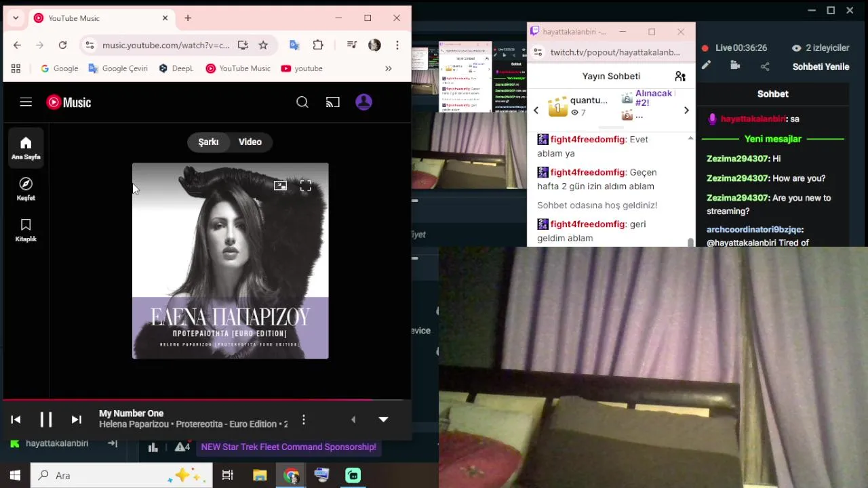
Task: Open Keşfet explore page
Action: (x=26, y=189)
